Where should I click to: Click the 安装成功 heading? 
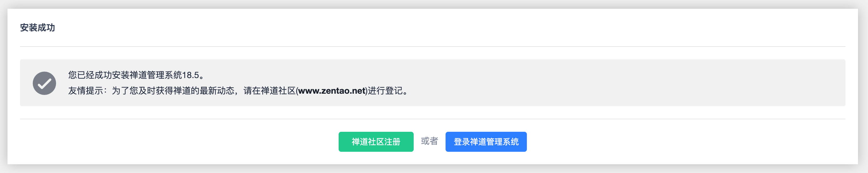(38, 27)
